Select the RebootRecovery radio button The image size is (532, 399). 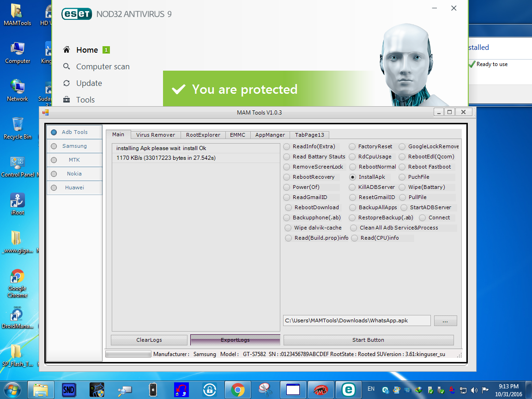point(287,177)
